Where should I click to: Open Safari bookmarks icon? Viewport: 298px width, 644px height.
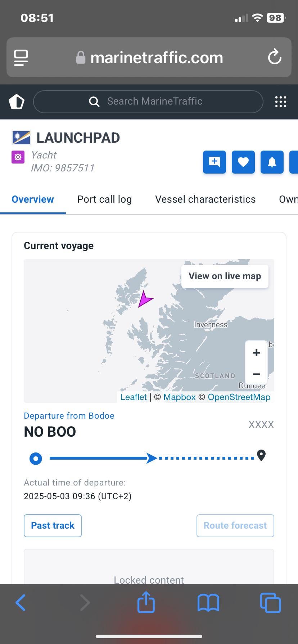[208, 603]
